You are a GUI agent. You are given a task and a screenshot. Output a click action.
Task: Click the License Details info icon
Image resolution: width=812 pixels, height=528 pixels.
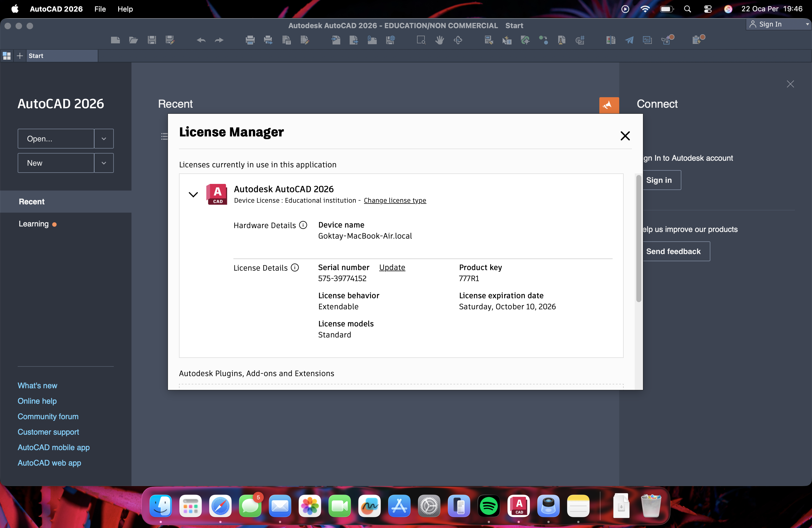(x=295, y=268)
